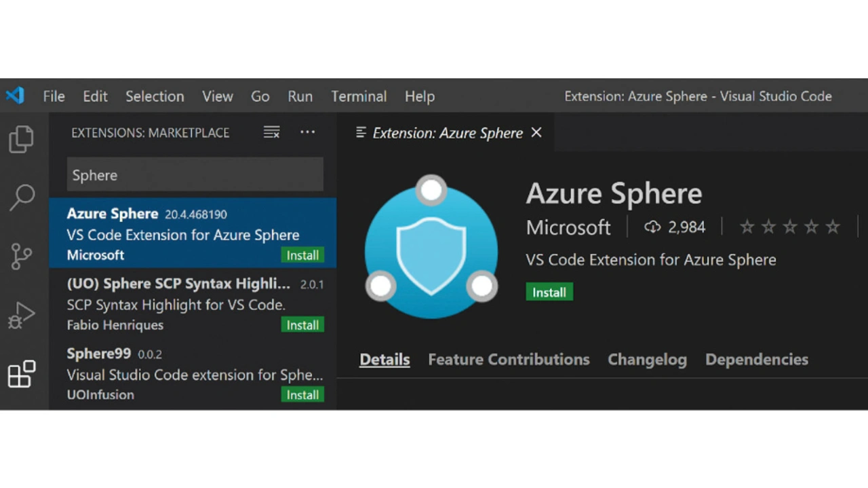Install the Sphere99 extension
The height and width of the screenshot is (488, 868).
point(302,395)
